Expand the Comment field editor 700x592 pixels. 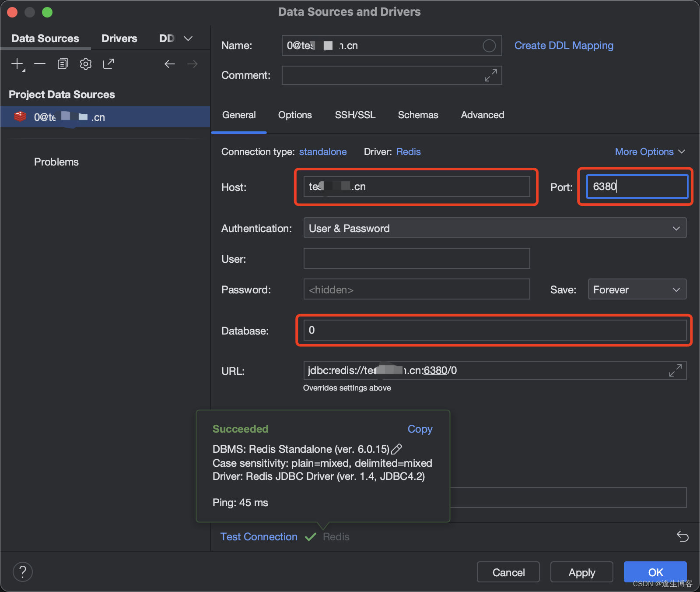[491, 75]
